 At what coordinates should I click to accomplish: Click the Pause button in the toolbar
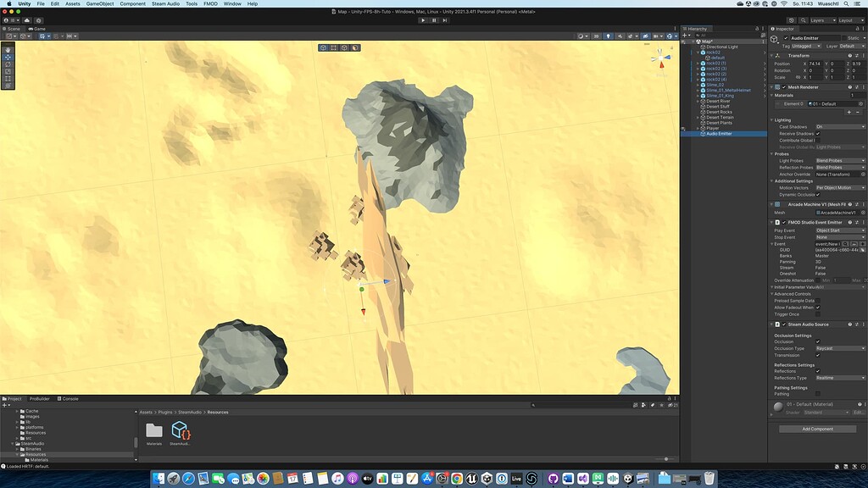434,21
